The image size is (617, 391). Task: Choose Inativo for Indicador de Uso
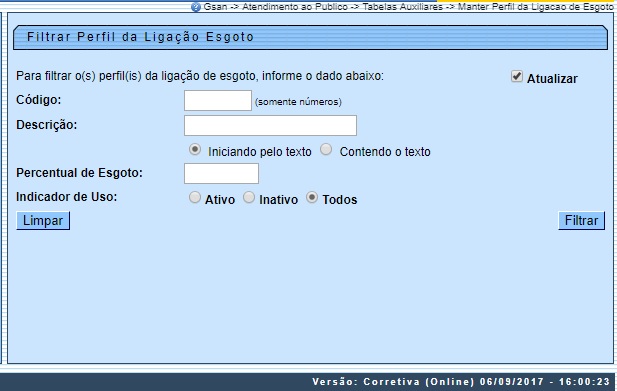pyautogui.click(x=249, y=197)
